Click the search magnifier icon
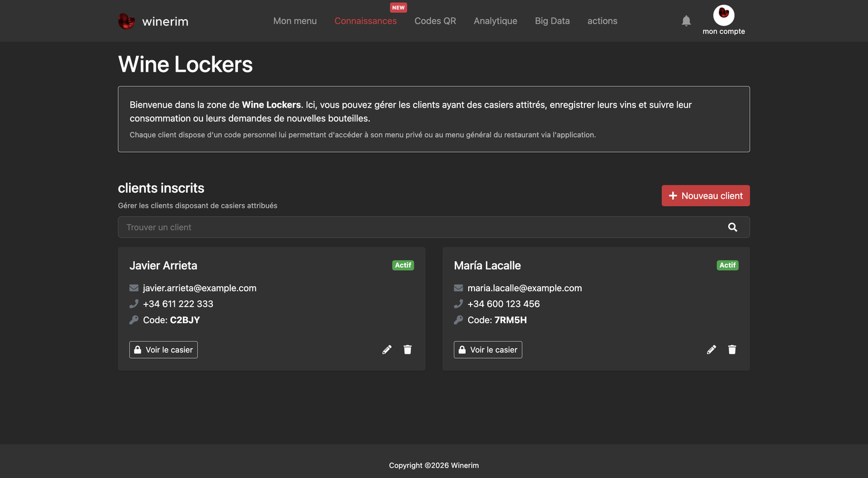This screenshot has width=868, height=478. (733, 227)
